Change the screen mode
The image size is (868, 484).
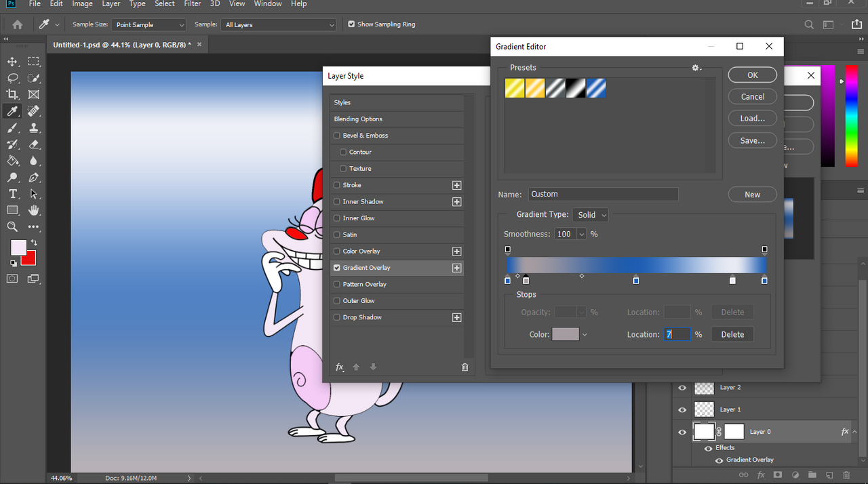(x=34, y=279)
